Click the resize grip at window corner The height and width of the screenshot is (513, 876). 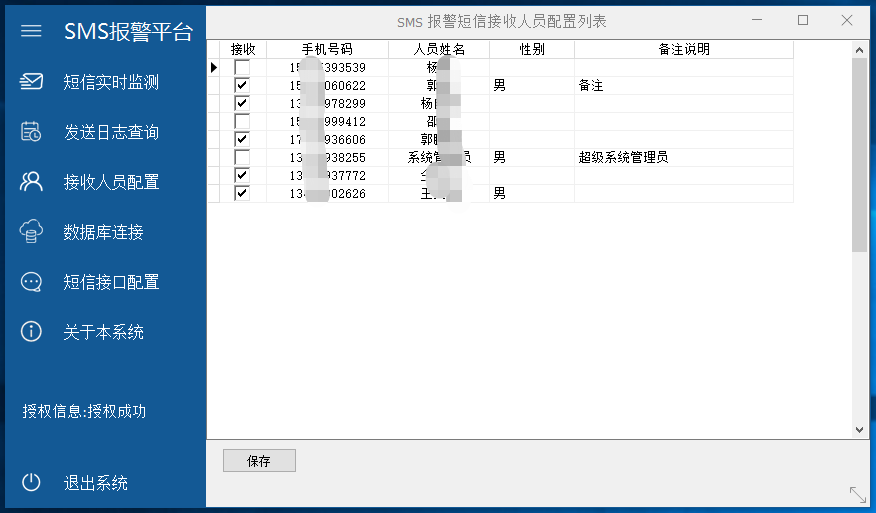point(857,494)
